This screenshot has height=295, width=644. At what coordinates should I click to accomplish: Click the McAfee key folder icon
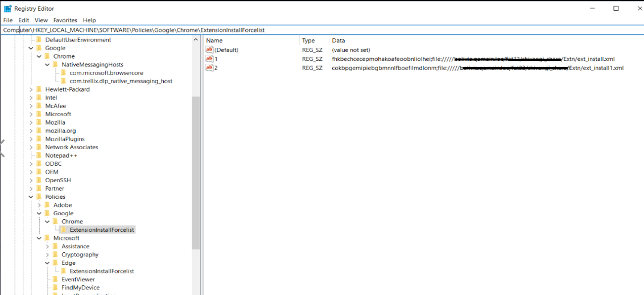tap(39, 105)
